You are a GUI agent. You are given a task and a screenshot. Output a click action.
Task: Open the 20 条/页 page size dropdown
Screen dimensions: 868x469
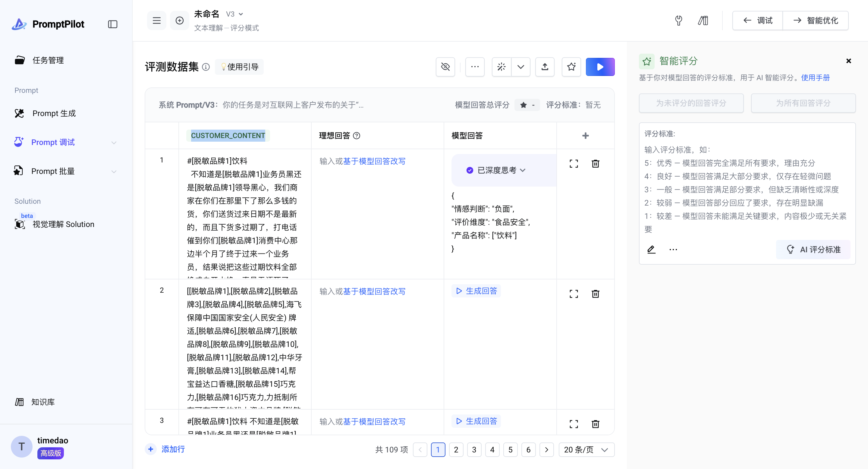pos(586,449)
